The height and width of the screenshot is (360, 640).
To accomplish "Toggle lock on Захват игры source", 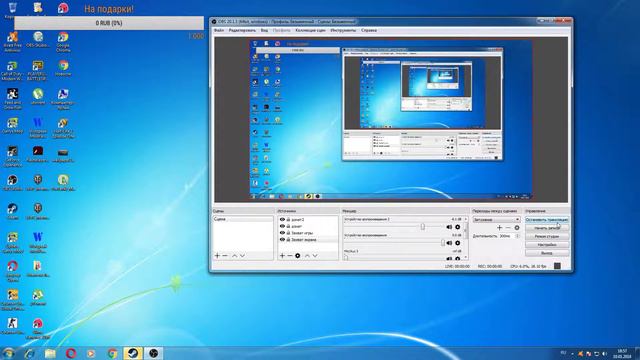I will [x=288, y=233].
